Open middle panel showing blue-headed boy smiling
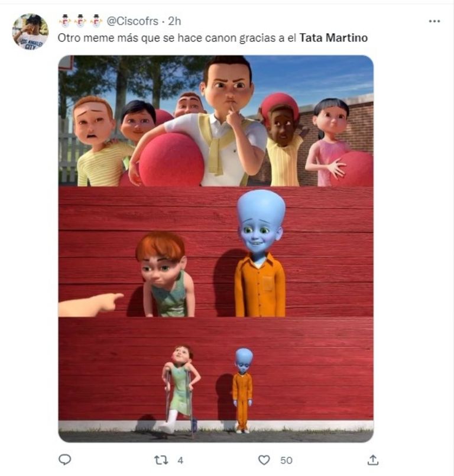Image resolution: width=454 pixels, height=476 pixels. click(216, 252)
